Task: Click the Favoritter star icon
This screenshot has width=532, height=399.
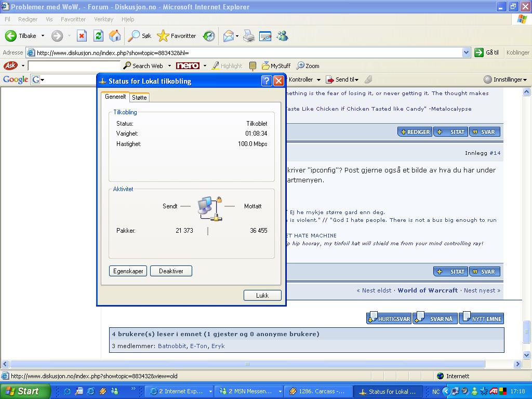Action: click(163, 36)
